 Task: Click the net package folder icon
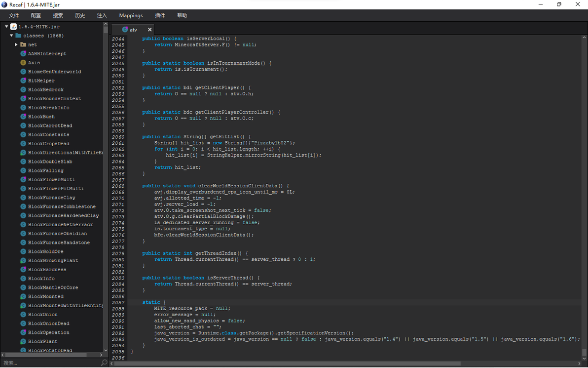tap(23, 44)
